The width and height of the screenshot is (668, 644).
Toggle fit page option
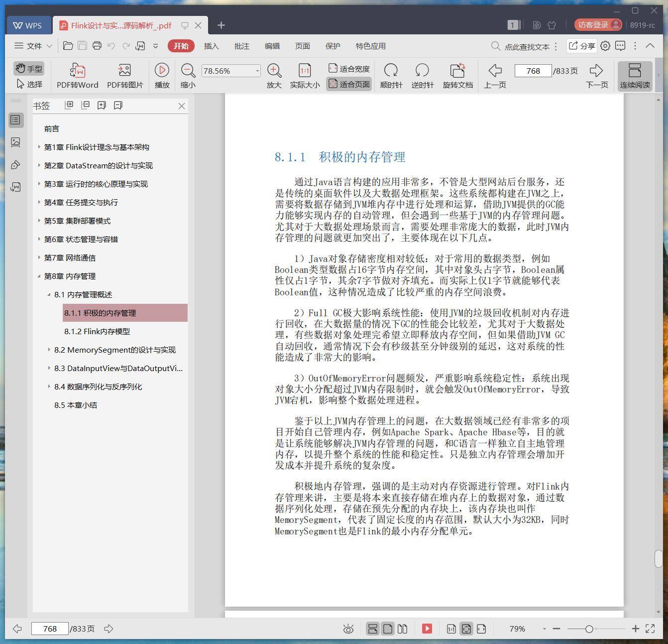(x=349, y=84)
